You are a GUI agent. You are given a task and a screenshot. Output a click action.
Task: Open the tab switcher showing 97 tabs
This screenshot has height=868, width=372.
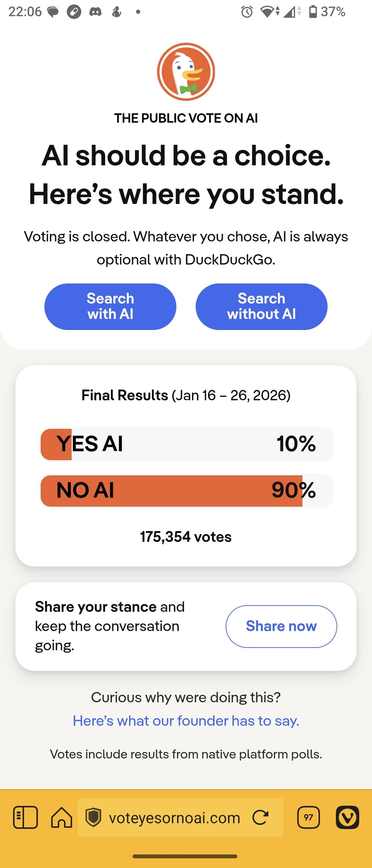tap(308, 817)
